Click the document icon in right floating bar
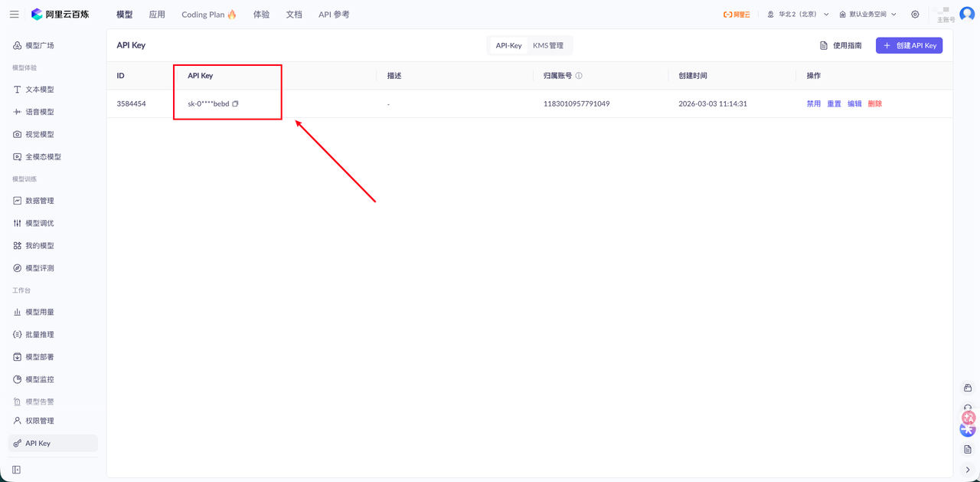The height and width of the screenshot is (482, 980). (x=968, y=450)
